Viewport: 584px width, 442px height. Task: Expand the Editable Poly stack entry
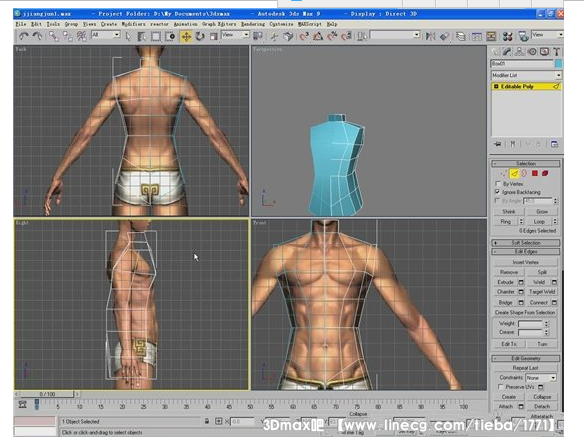coord(496,86)
